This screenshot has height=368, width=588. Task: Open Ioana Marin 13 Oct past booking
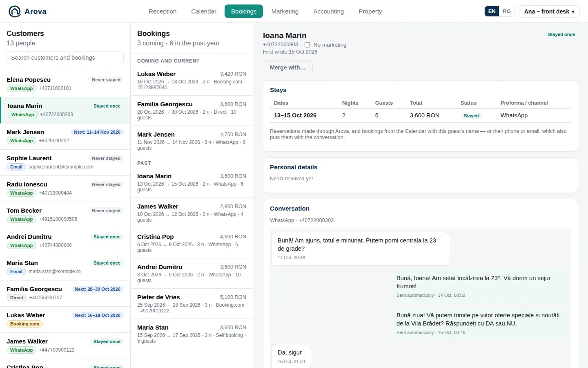pyautogui.click(x=192, y=183)
